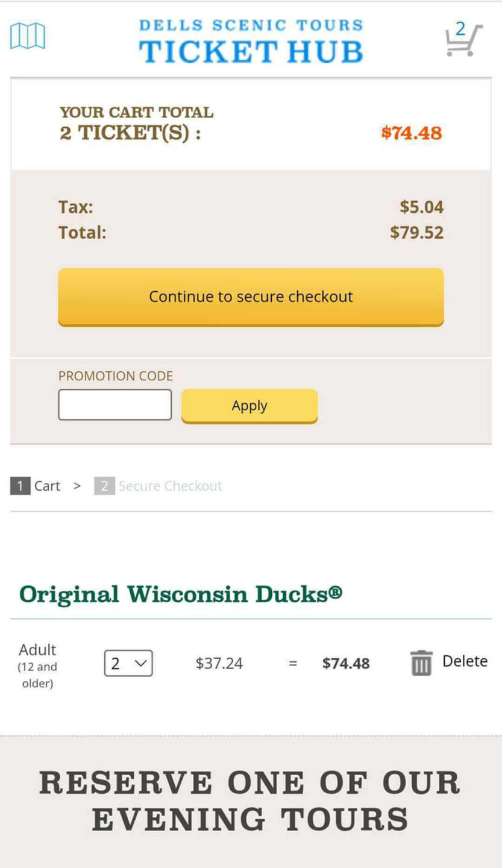Image resolution: width=502 pixels, height=868 pixels.
Task: Click the Adult (12 and older) label
Action: point(37,665)
